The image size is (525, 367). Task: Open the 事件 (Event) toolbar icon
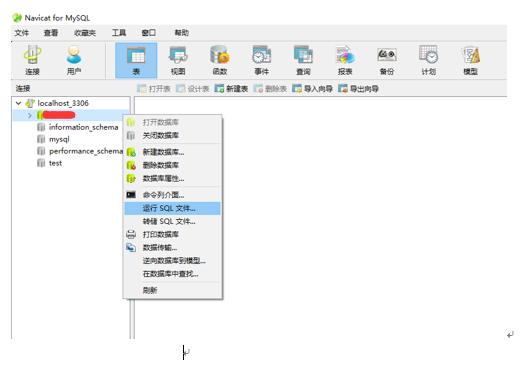[x=261, y=60]
